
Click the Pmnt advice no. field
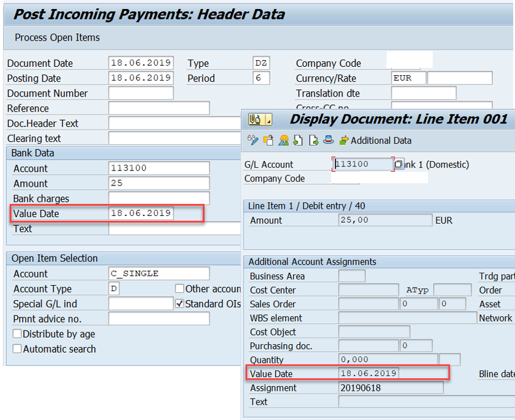pos(158,319)
